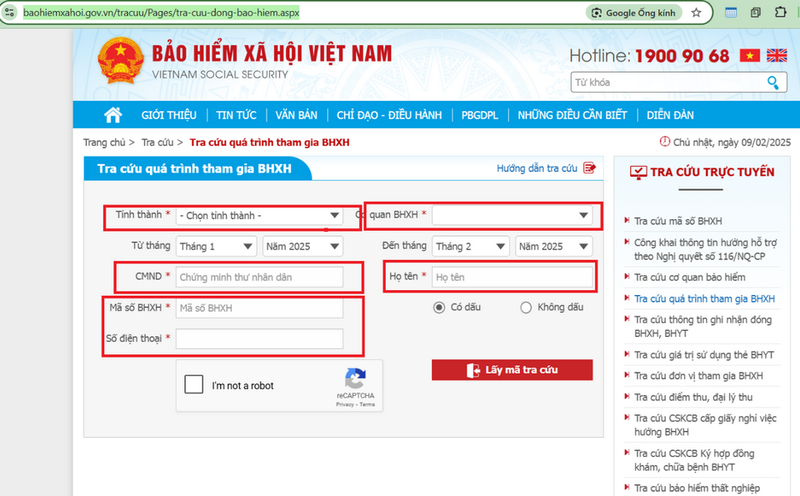Open GIỚI THIỆU menu
Image resolution: width=800 pixels, height=496 pixels.
point(169,115)
